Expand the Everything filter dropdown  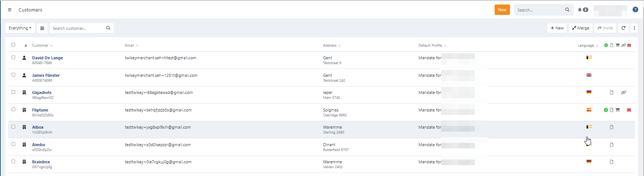click(x=20, y=28)
